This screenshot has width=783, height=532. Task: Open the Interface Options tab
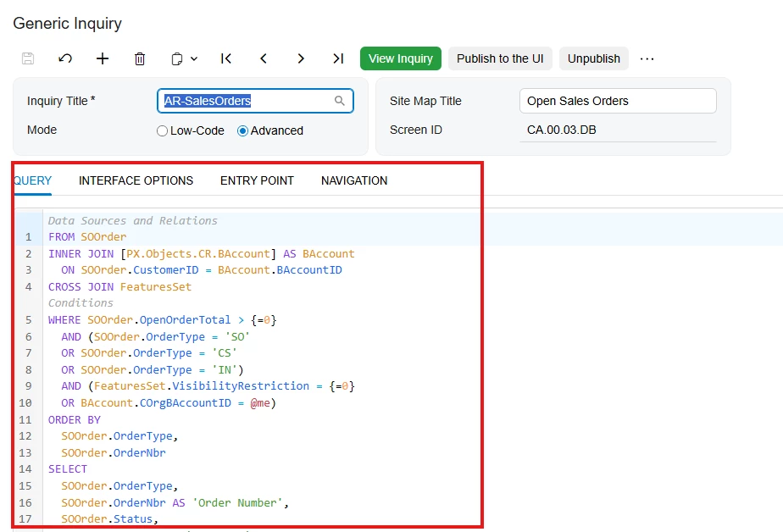136,180
